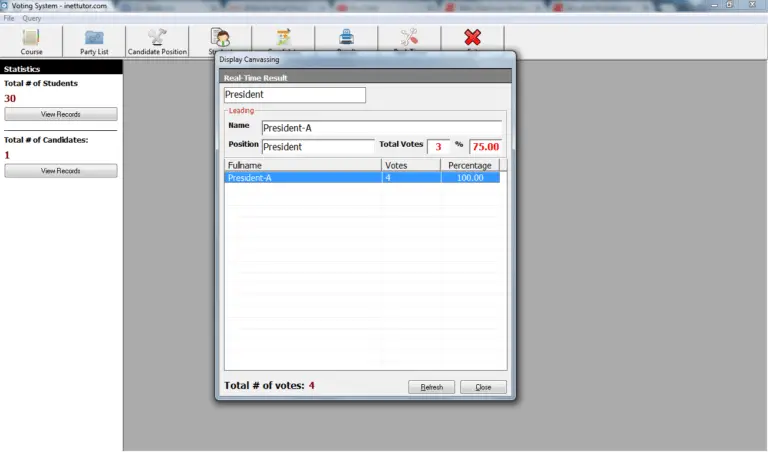Click the Display Canvassing title bar
Screen dimensions: 768x452
tap(365, 59)
